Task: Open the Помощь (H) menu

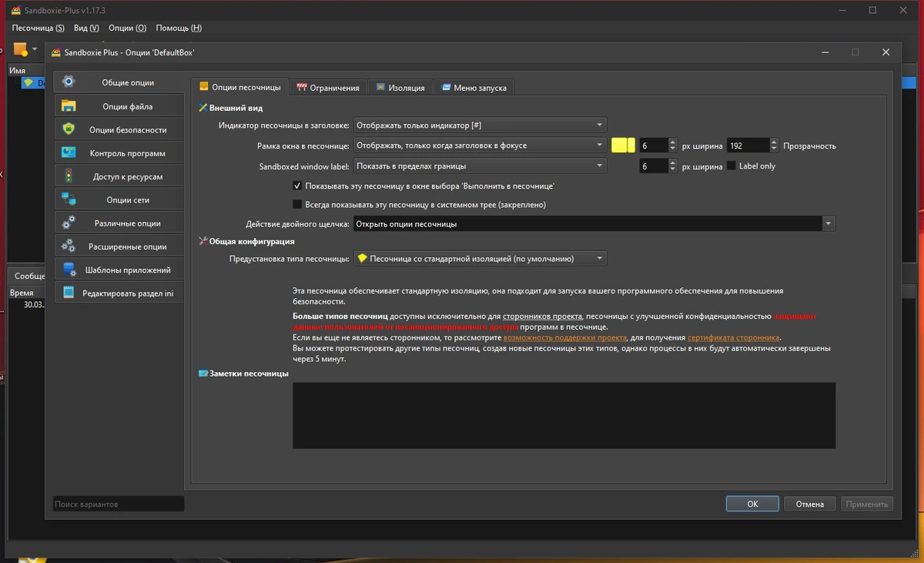Action: pos(179,28)
